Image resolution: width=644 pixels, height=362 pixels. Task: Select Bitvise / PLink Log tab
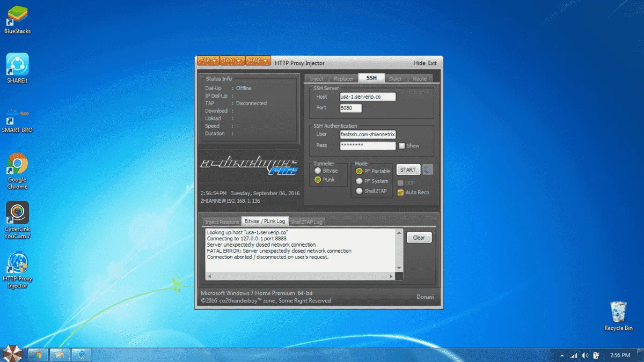(x=265, y=221)
